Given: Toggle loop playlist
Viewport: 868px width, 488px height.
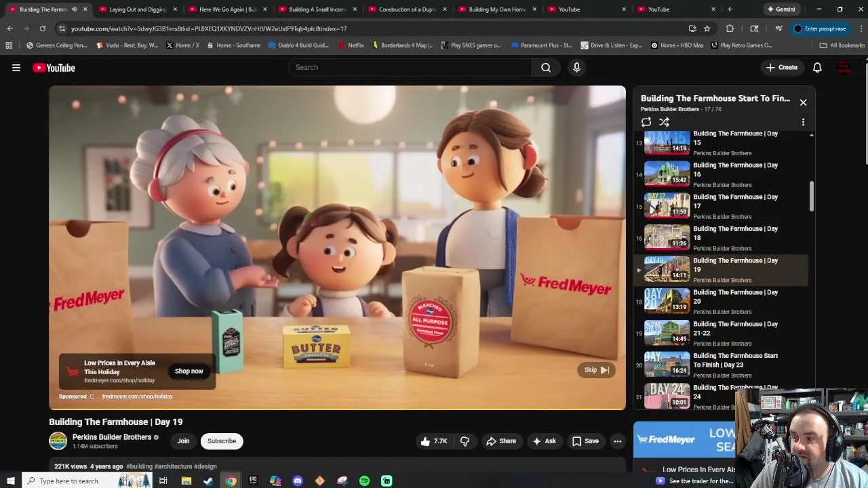Looking at the screenshot, I should 646,122.
